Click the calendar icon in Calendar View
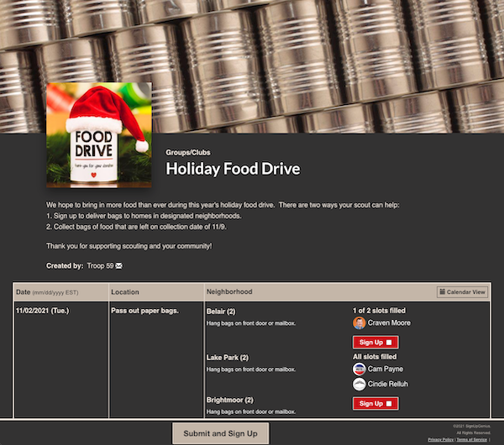Viewport: 504px width, 445px height. point(443,291)
